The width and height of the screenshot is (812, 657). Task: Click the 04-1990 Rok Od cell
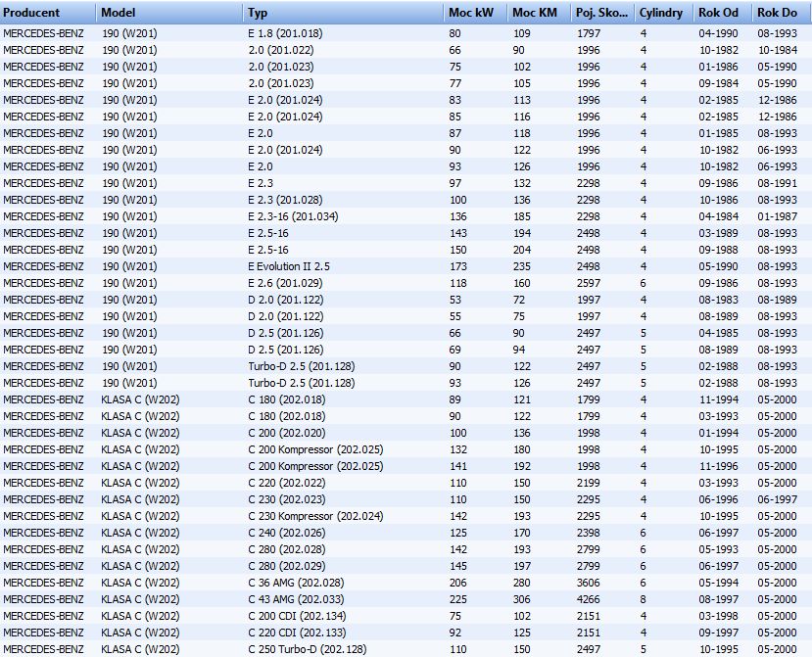[x=718, y=33]
